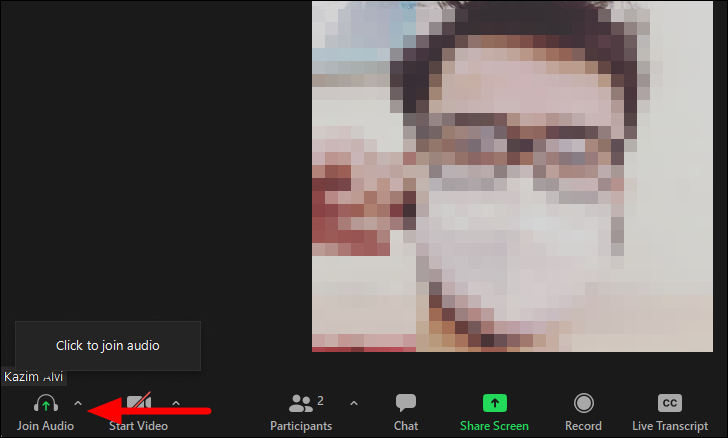Start recording with the Record icon
The image size is (728, 438).
(584, 403)
